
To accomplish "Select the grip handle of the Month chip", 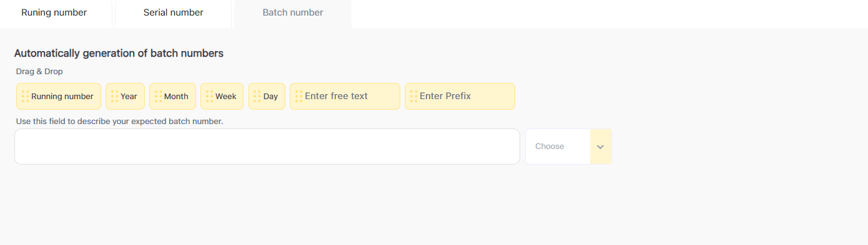I will point(158,96).
